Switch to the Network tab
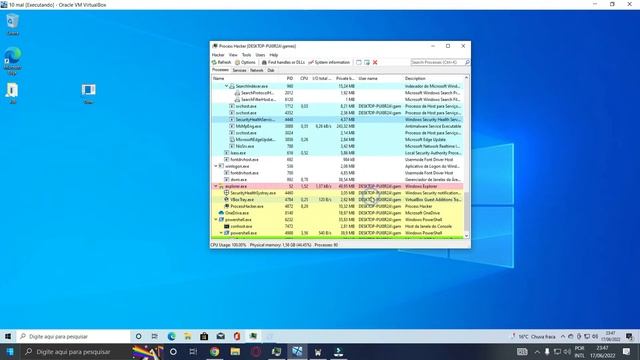Viewport: 640px width, 360px height. click(x=256, y=71)
